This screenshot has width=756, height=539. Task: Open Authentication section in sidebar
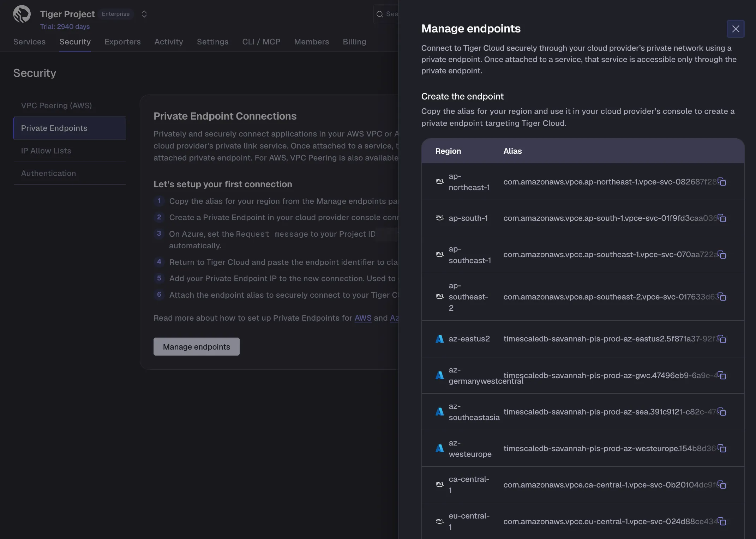[70, 173]
